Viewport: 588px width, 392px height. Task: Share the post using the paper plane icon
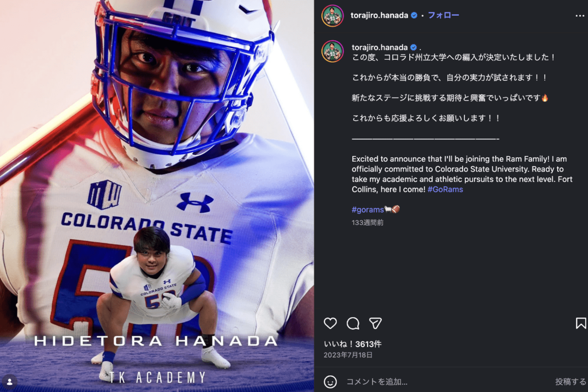click(x=375, y=323)
